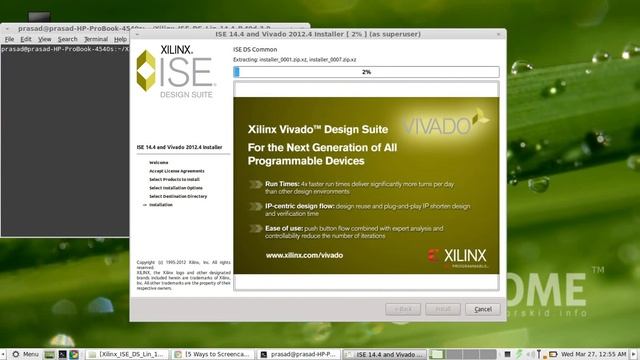Switch to the 5 Ways to Screencast taskbar window
Image resolution: width=640 pixels, height=360 pixels.
212,354
